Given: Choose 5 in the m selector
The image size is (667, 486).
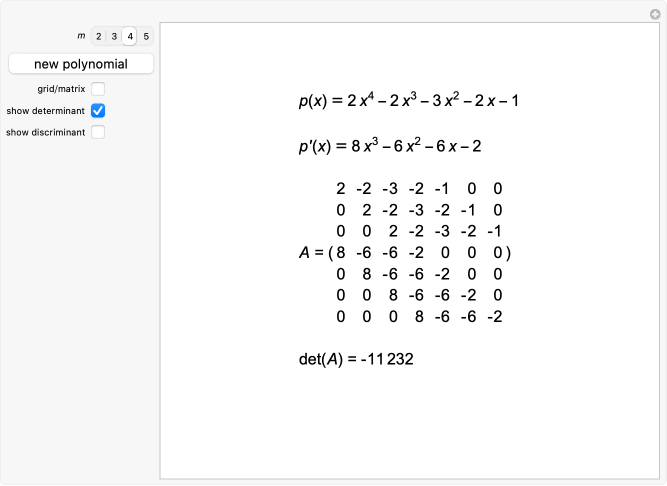Looking at the screenshot, I should [x=146, y=36].
